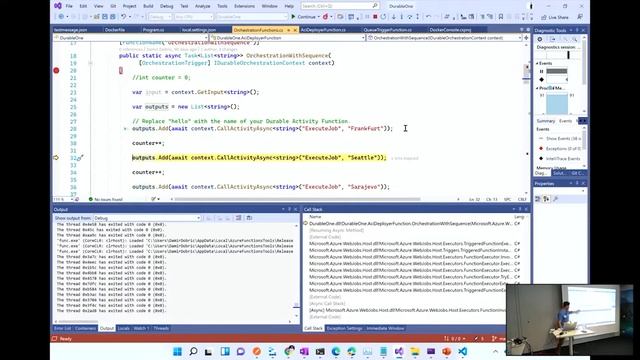
Task: Click the Output panel vertical scrollbar
Action: [297, 269]
